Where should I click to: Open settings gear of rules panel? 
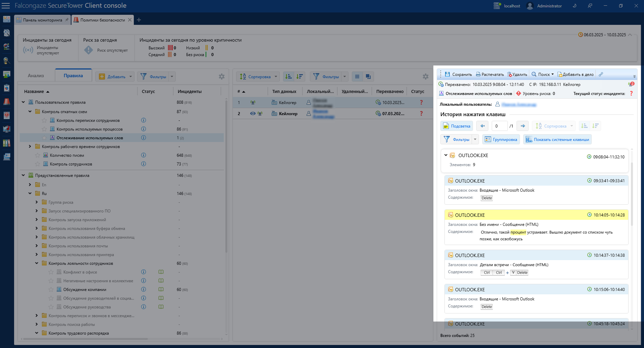(x=222, y=77)
